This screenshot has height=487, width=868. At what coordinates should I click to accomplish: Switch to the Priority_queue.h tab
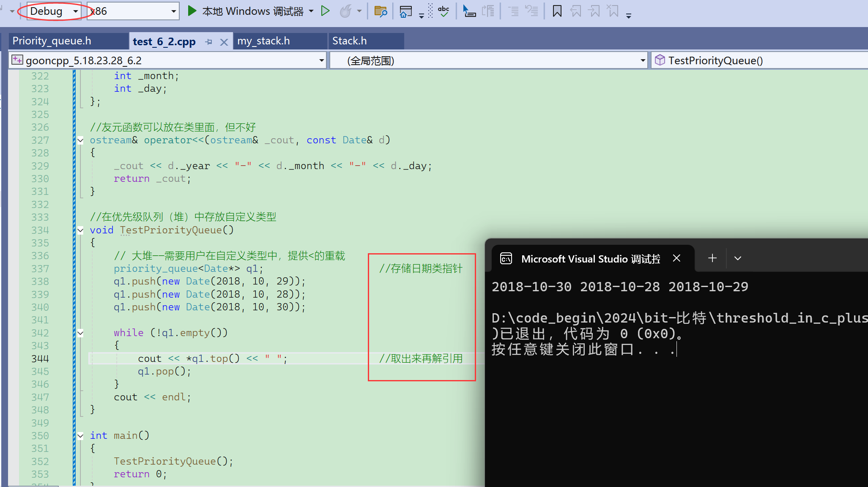(x=52, y=41)
